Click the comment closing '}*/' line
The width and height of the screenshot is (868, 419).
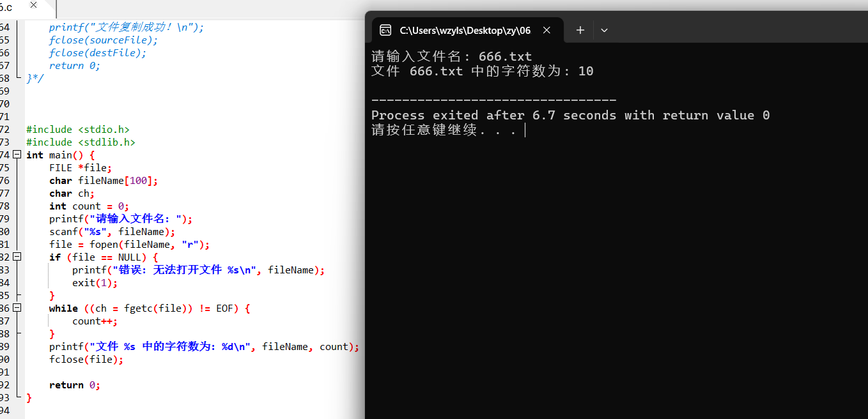35,78
